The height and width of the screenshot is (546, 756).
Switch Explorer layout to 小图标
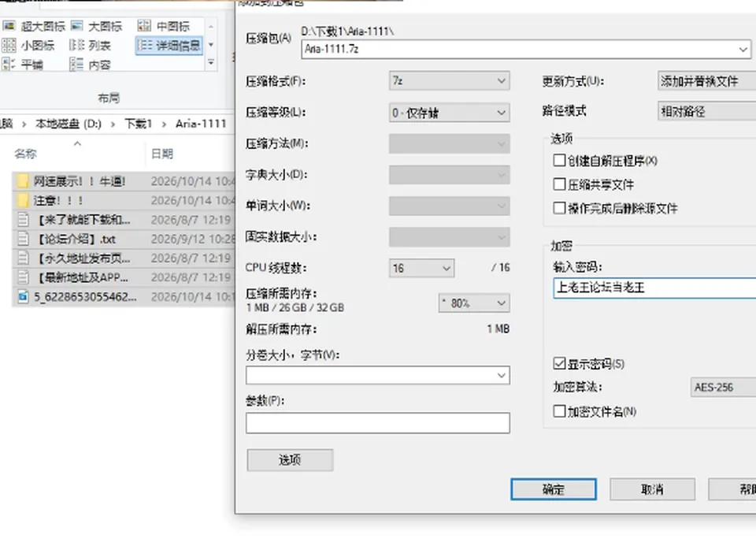point(28,46)
